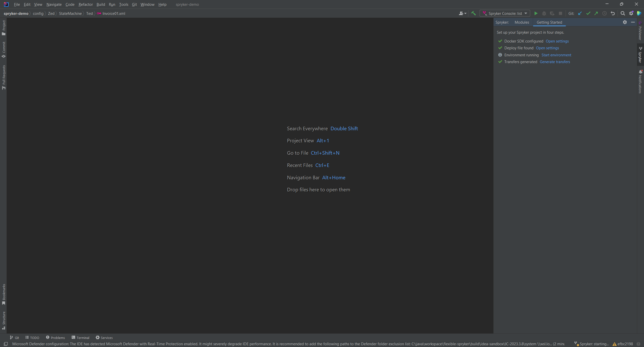The height and width of the screenshot is (347, 644).
Task: Click the JetBrains Toolbox colorful icon
Action: (x=639, y=13)
